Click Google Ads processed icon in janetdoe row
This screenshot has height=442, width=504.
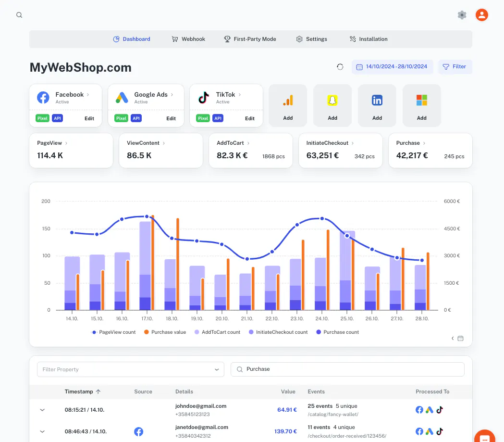[430, 431]
